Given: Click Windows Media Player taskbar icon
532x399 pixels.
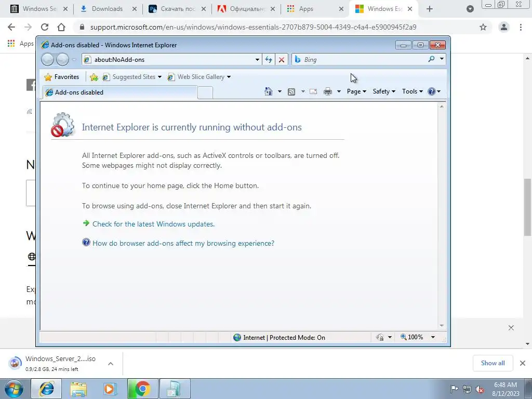Looking at the screenshot, I should click(110, 389).
